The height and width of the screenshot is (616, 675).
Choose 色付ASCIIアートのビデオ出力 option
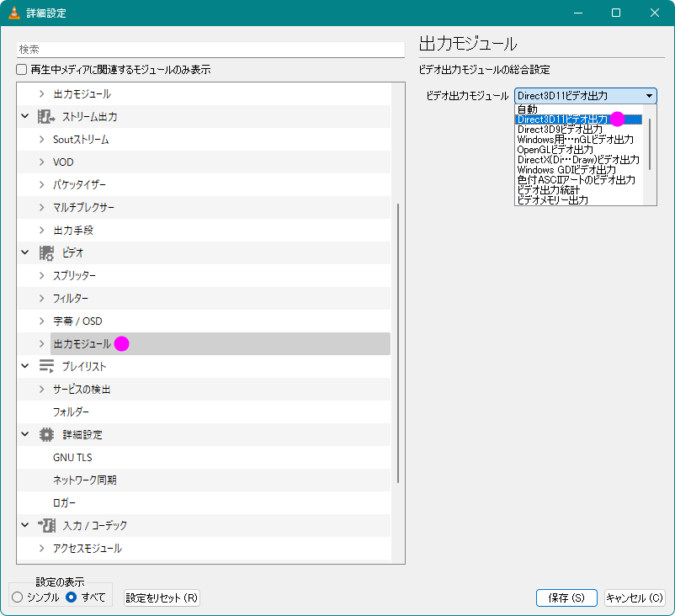point(578,180)
